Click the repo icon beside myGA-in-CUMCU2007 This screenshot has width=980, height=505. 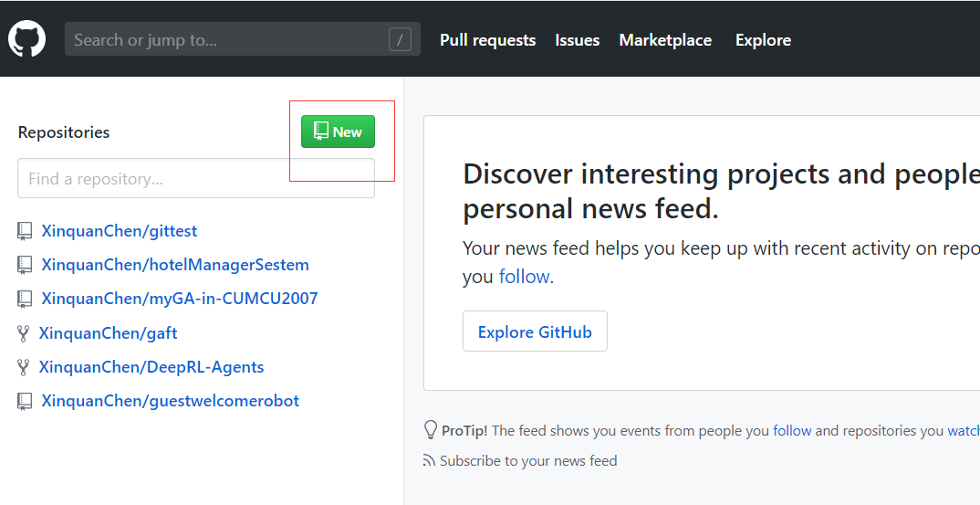[25, 299]
